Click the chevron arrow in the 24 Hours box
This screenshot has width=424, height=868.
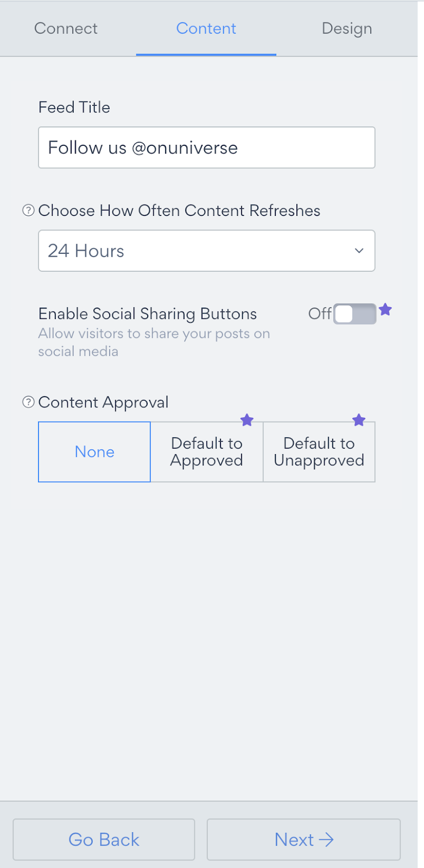pos(359,251)
